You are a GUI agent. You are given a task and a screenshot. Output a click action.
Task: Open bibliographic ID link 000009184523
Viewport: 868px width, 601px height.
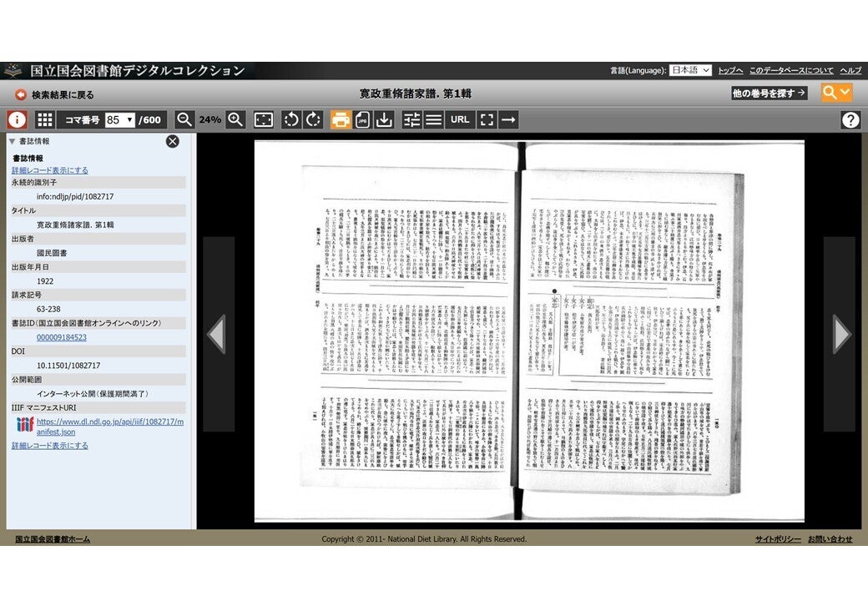[x=62, y=337]
